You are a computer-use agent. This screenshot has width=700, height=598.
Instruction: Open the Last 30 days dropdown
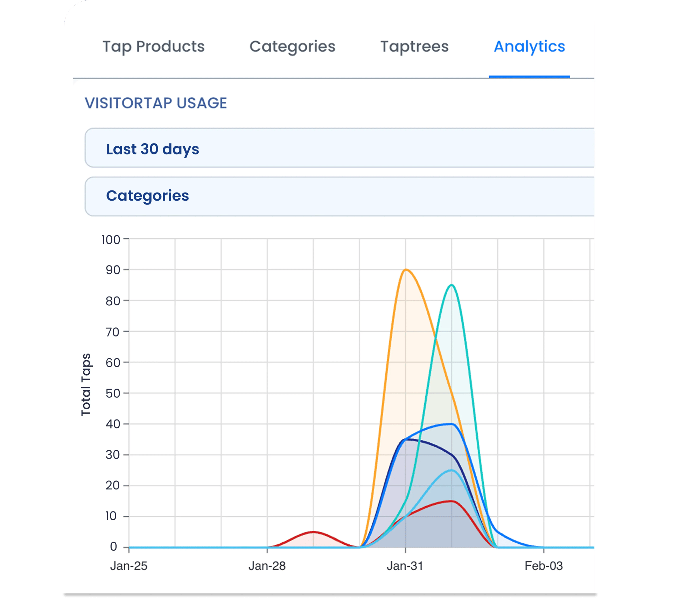(339, 148)
